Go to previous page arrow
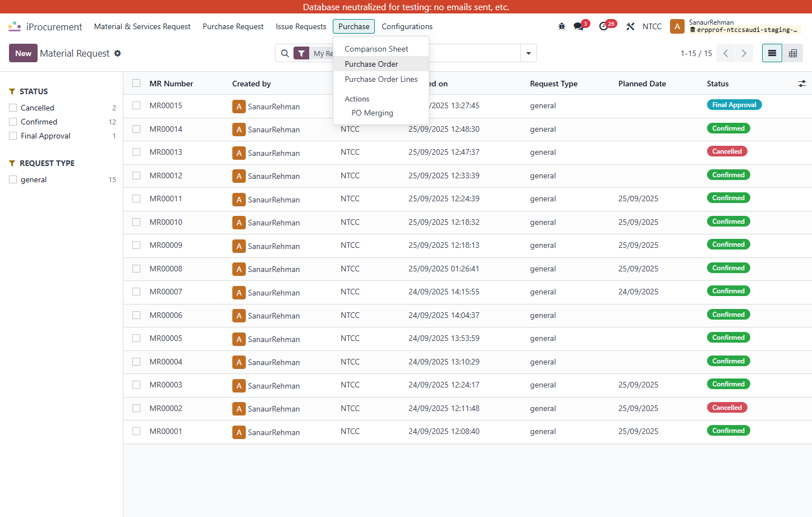Screen dimensions: 812x517 (x=726, y=53)
